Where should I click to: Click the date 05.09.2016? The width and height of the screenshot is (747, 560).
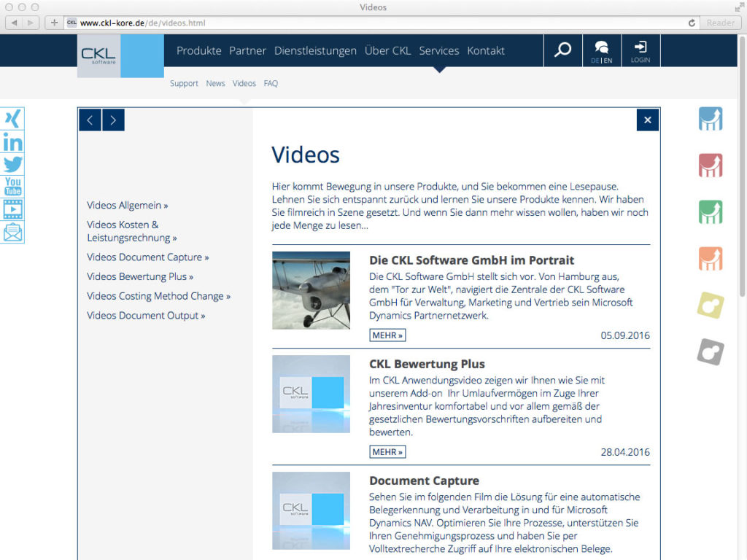point(625,335)
